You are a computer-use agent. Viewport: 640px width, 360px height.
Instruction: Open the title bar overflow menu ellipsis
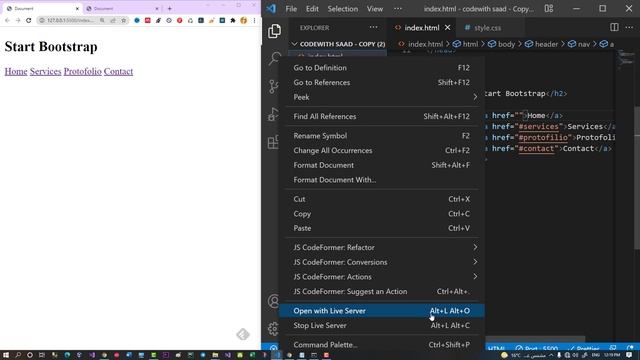[x=398, y=9]
